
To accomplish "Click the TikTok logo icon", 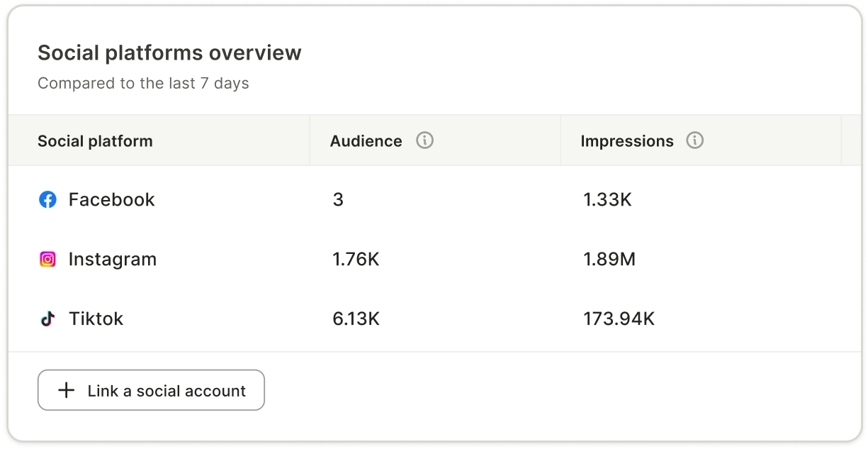I will [47, 319].
